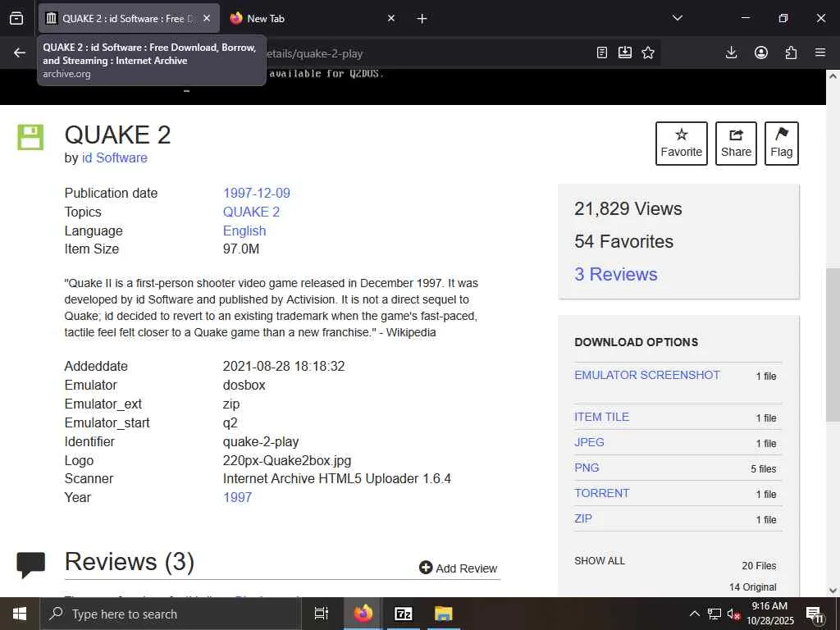Open the 3 Reviews link
840x630 pixels.
click(616, 274)
